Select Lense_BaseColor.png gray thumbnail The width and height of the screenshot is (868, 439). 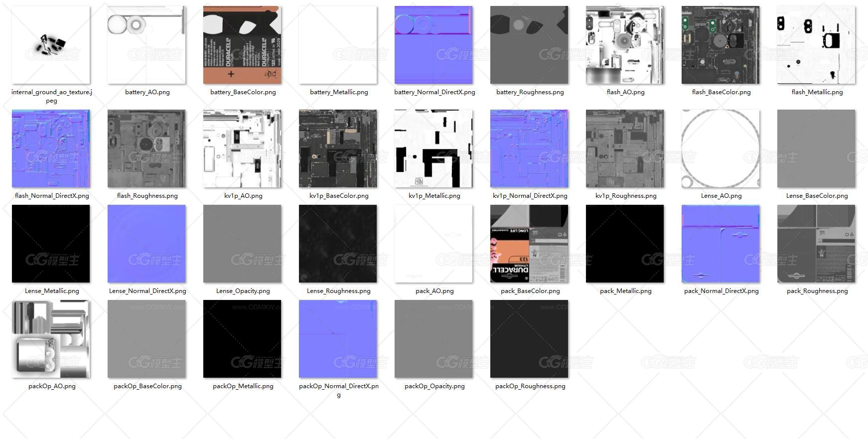[816, 148]
